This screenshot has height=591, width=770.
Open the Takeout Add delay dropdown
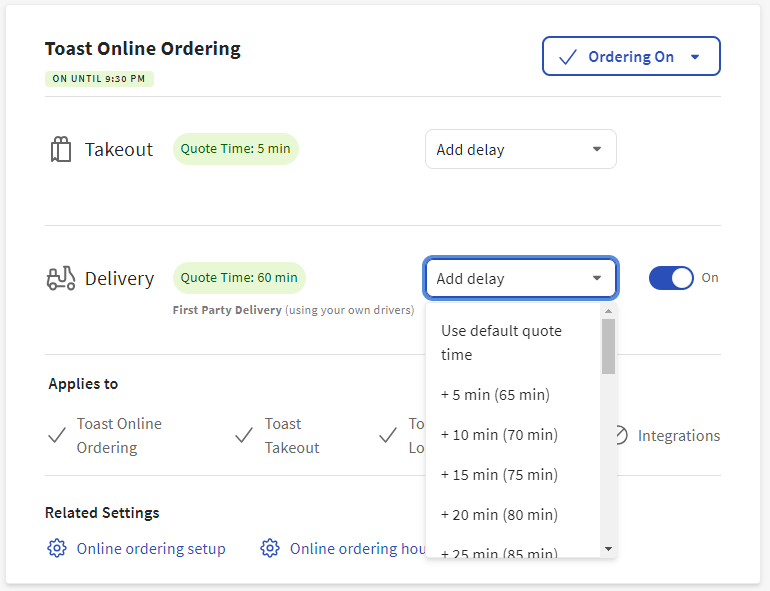(x=520, y=149)
